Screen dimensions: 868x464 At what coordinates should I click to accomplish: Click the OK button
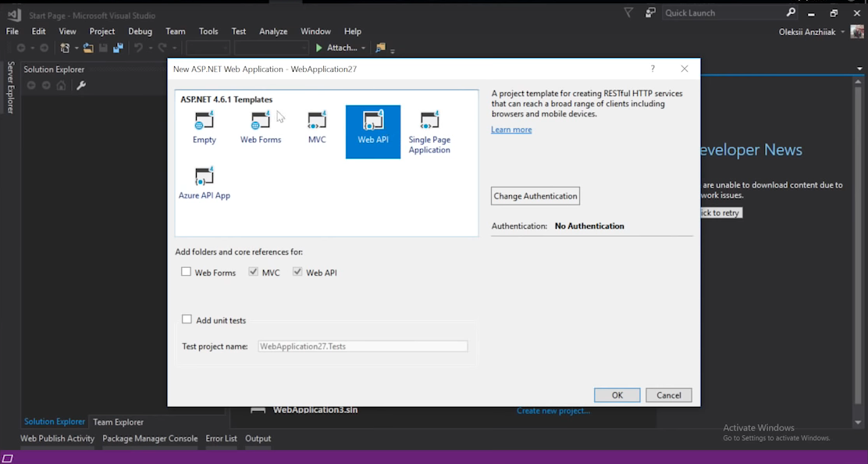(617, 395)
